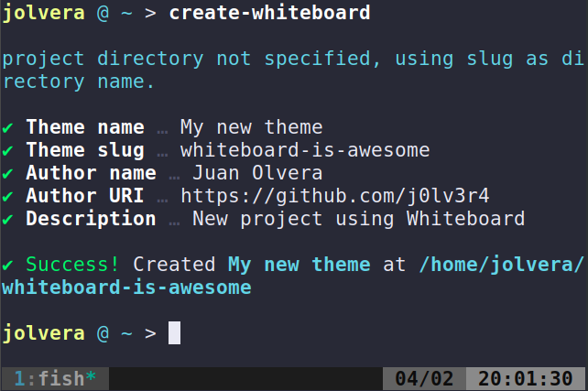Click the 04/02 date in status bar
588x391 pixels.
click(424, 378)
